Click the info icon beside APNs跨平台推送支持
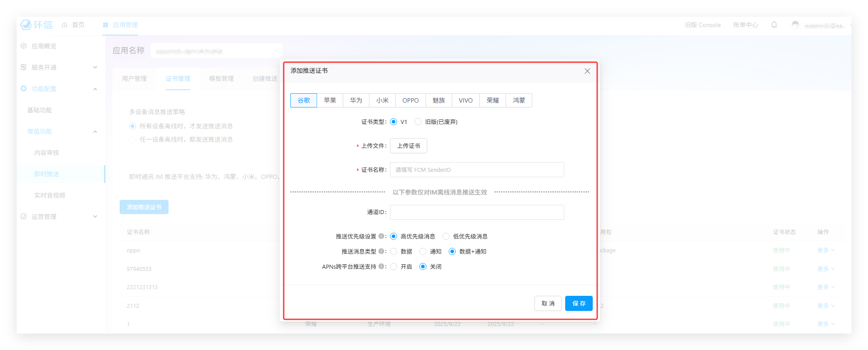This screenshot has height=350, width=868. point(381,266)
